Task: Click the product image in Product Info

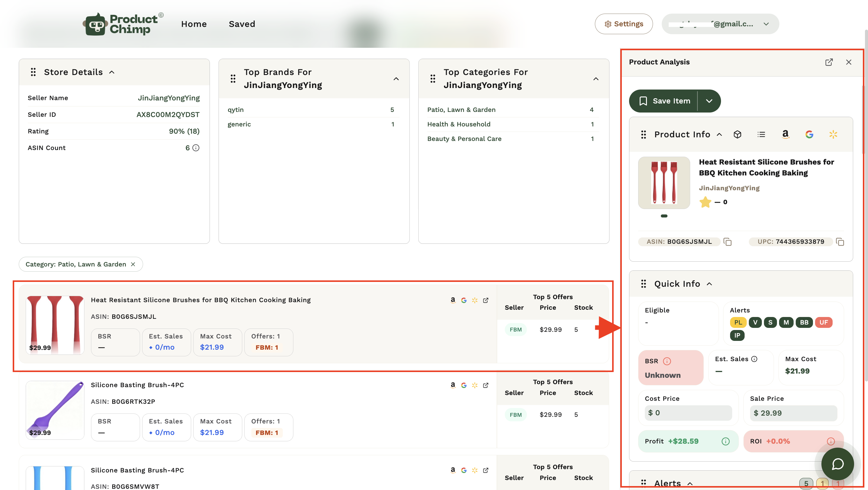Action: [664, 183]
